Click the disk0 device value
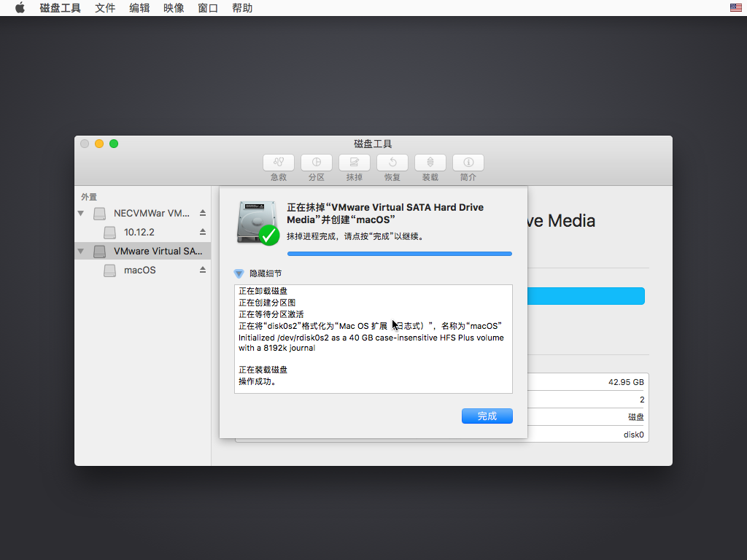The height and width of the screenshot is (560, 747). pos(634,435)
